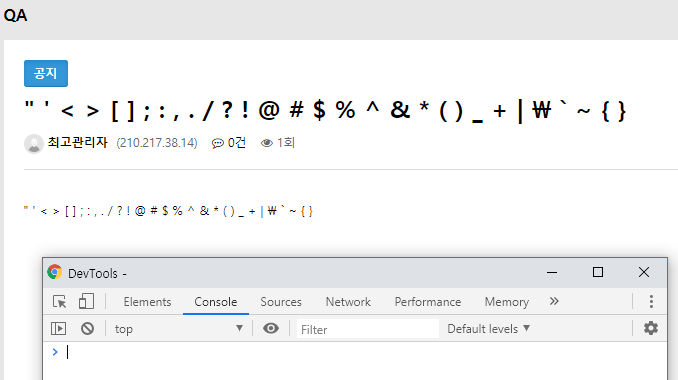Expand more DevTools tabs chevron

pos(554,301)
